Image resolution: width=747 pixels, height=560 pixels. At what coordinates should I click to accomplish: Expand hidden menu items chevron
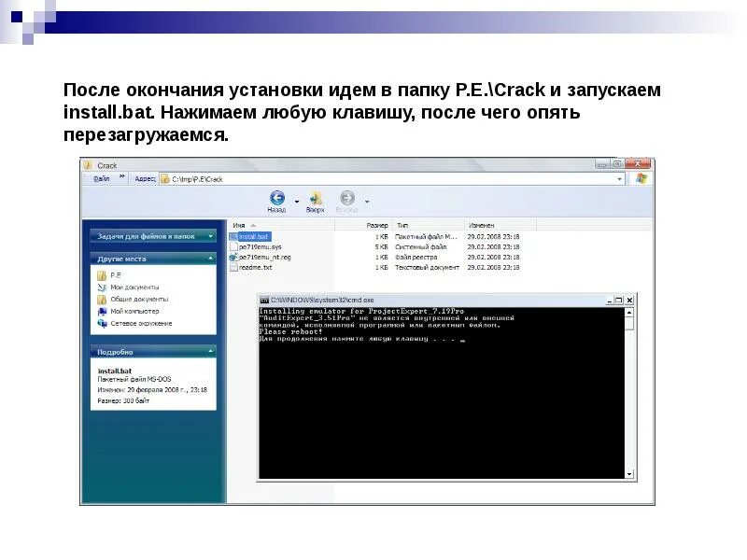click(122, 176)
